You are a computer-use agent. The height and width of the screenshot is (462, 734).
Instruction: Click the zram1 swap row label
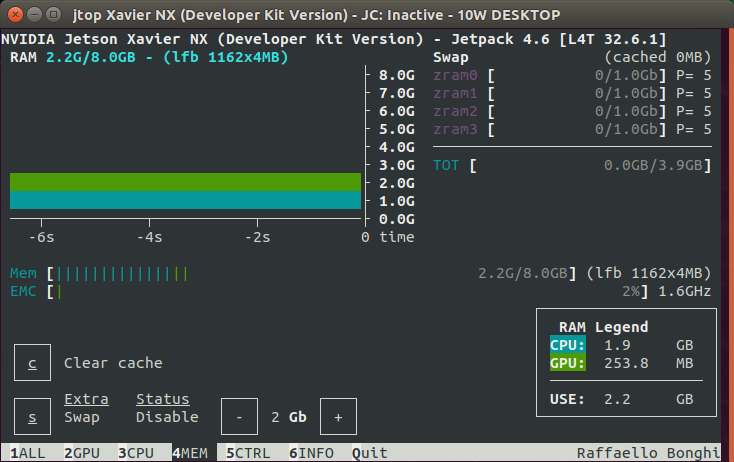click(x=455, y=93)
